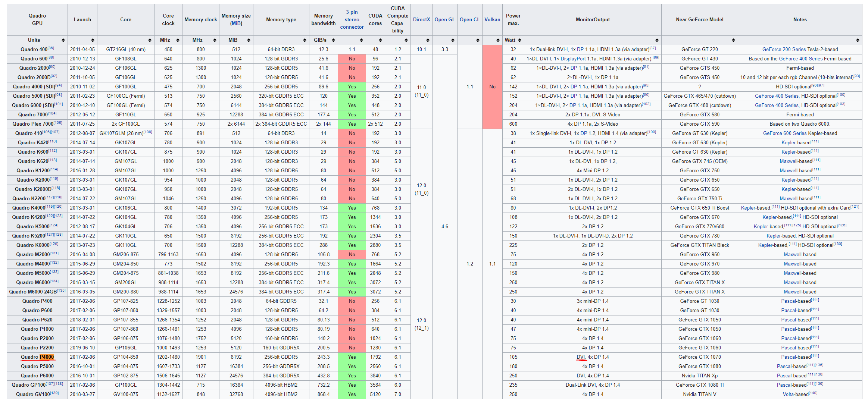
Task: Sort by Near GeForce Model arrow
Action: pos(733,40)
